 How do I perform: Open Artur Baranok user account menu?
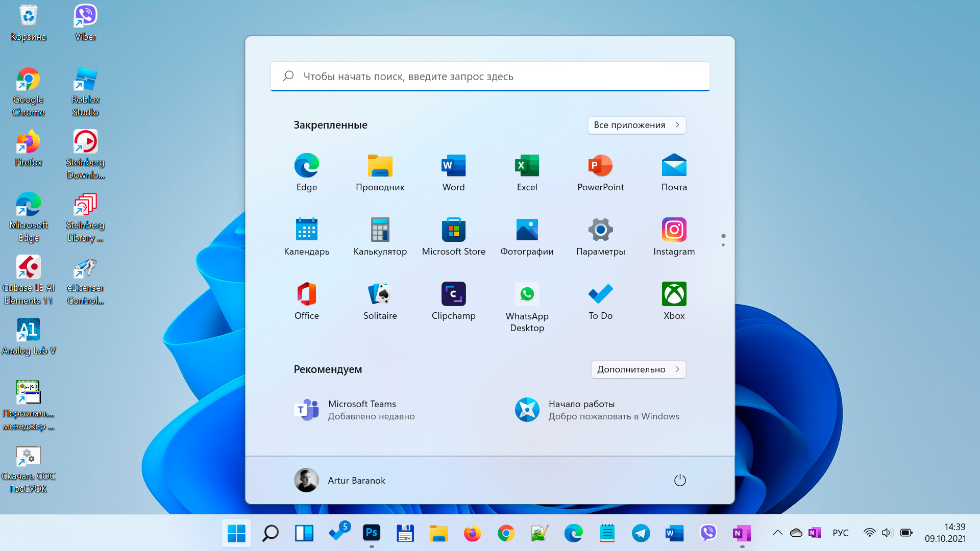(340, 480)
